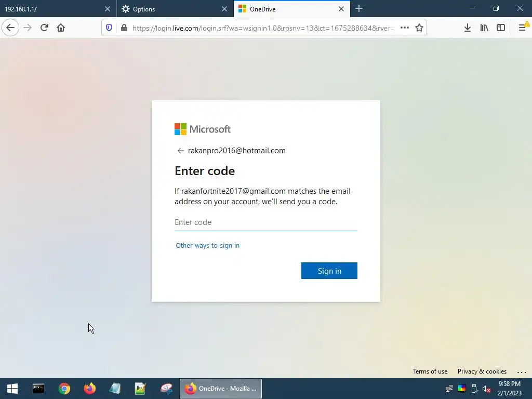Screen dimensions: 532x399
Task: Open the paint-style app taskbar icon
Action: click(166, 389)
